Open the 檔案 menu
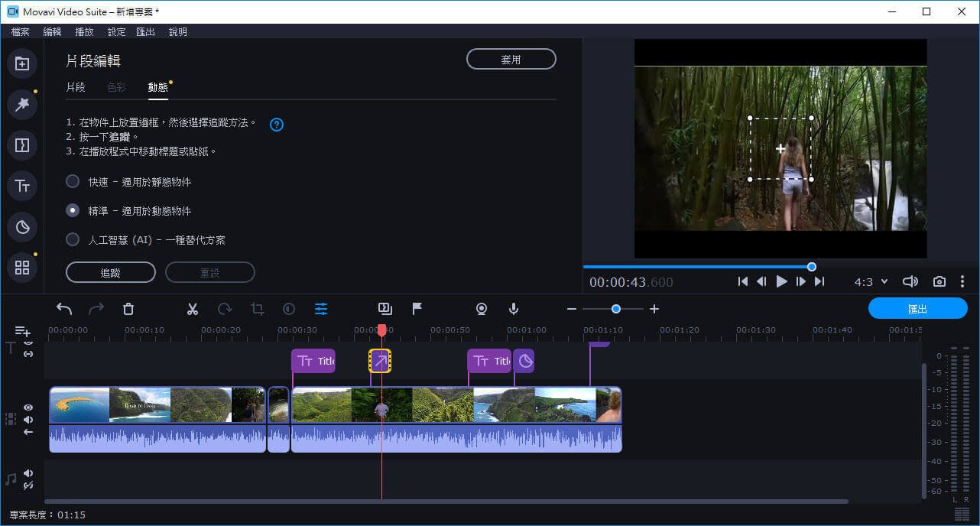The width and height of the screenshot is (980, 526). [21, 32]
